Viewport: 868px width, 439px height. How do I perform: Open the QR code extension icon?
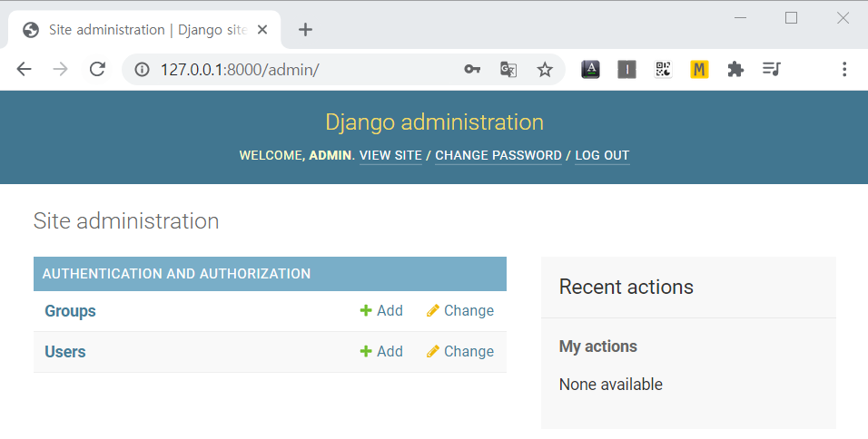pyautogui.click(x=663, y=69)
